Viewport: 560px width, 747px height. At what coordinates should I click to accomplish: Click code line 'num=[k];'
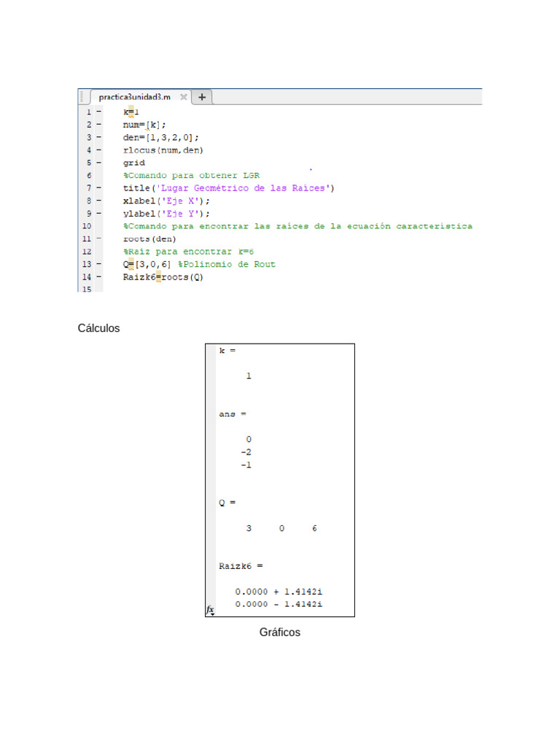pos(144,125)
